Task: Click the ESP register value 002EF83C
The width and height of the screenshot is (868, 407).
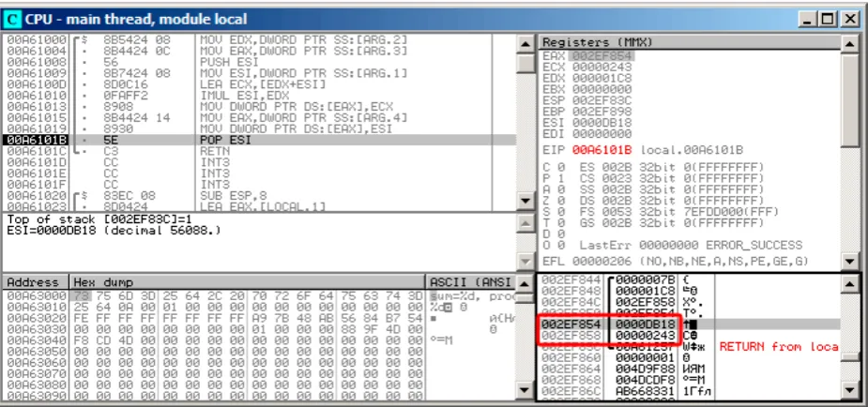Action: click(x=602, y=100)
